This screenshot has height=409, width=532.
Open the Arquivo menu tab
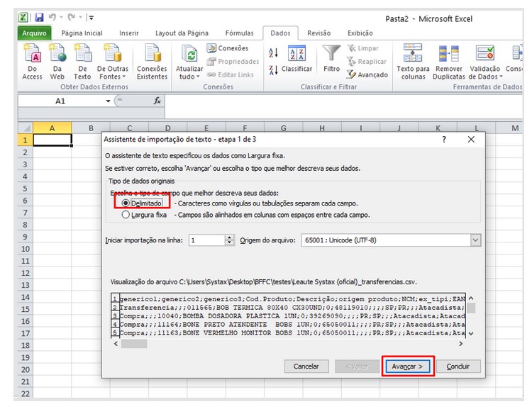coord(34,33)
